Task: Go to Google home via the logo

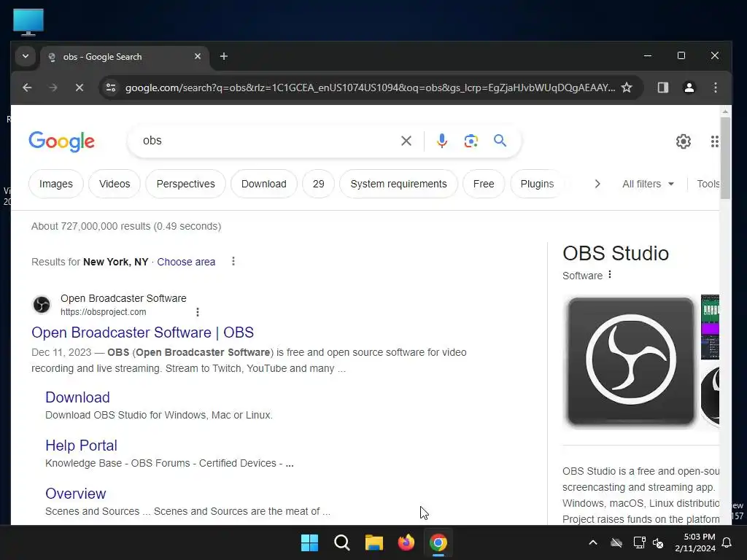Action: [62, 141]
